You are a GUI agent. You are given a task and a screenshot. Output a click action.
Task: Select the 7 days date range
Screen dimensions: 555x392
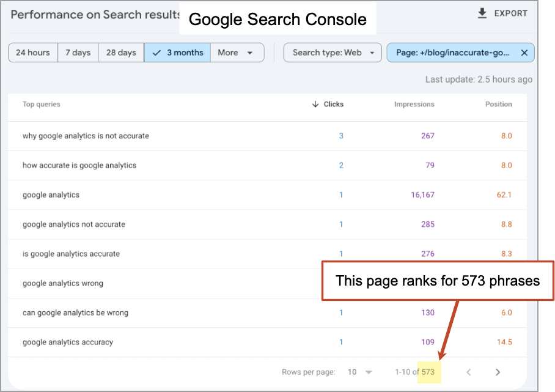point(78,53)
